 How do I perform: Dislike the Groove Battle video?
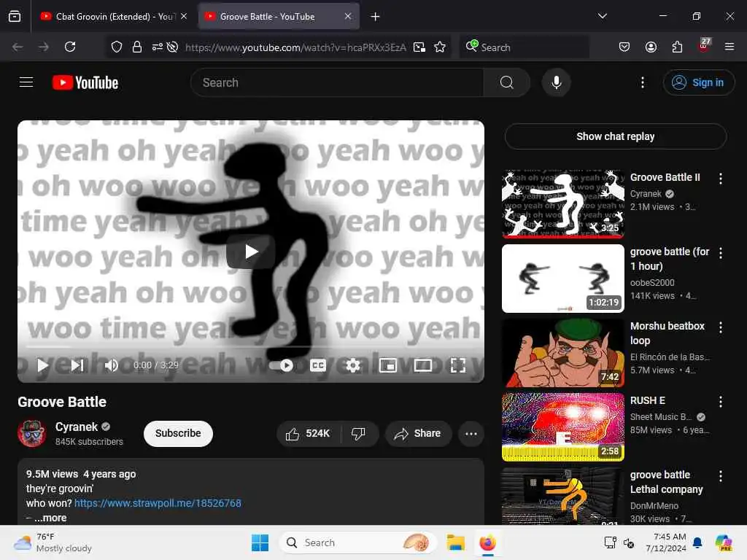click(x=358, y=433)
